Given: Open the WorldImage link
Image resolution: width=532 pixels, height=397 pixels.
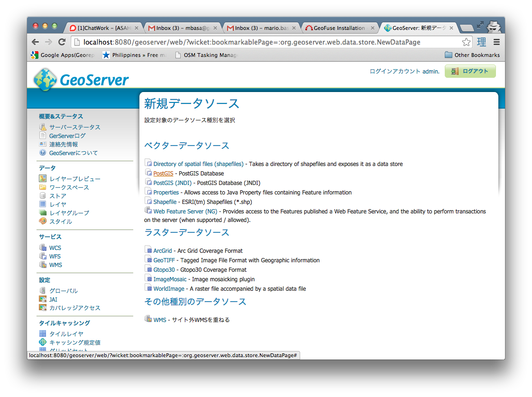Looking at the screenshot, I should pyautogui.click(x=169, y=289).
